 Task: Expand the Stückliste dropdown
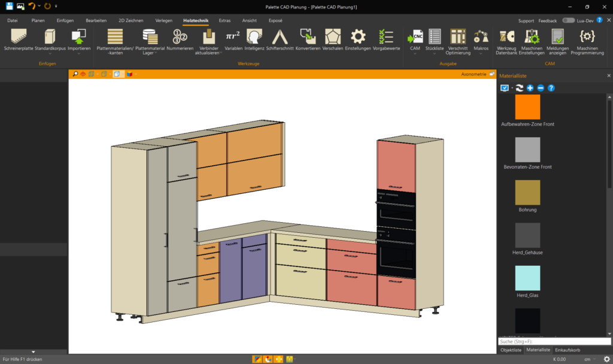pyautogui.click(x=435, y=53)
